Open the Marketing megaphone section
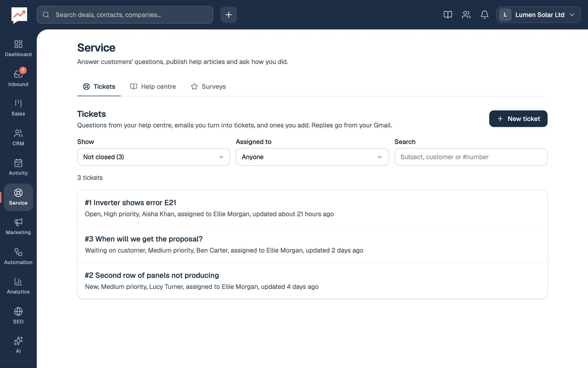This screenshot has width=588, height=368. click(x=18, y=227)
